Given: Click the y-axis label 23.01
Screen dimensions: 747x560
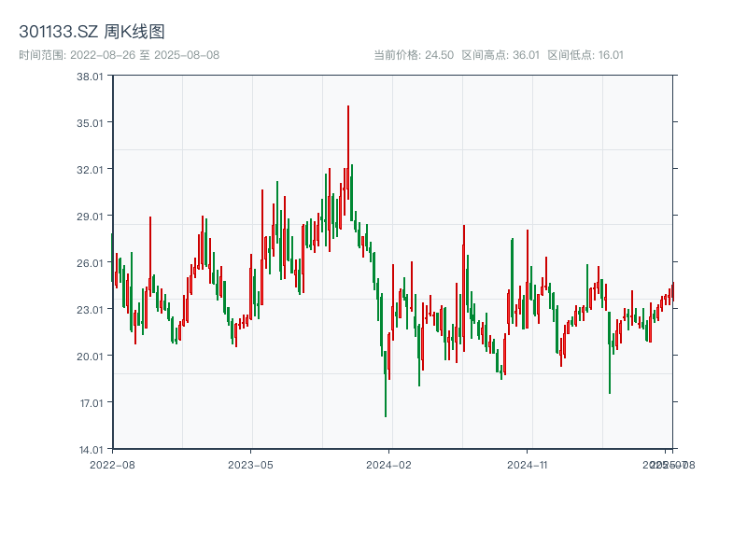Looking at the screenshot, I should [90, 310].
